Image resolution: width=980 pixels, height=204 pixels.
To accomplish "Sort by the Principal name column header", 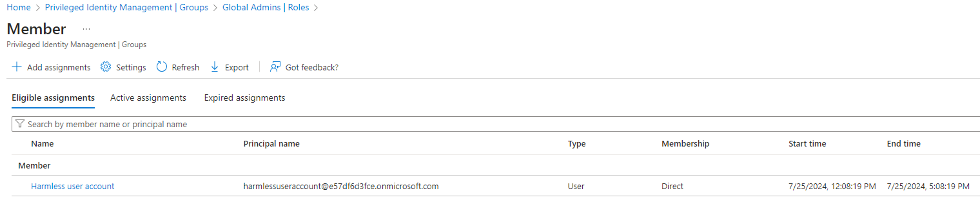I will 271,143.
